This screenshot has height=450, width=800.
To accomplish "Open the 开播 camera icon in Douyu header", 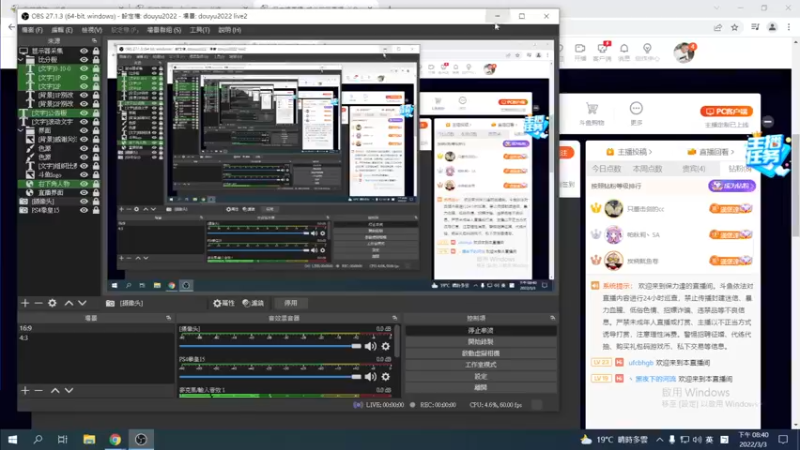I will tap(580, 48).
